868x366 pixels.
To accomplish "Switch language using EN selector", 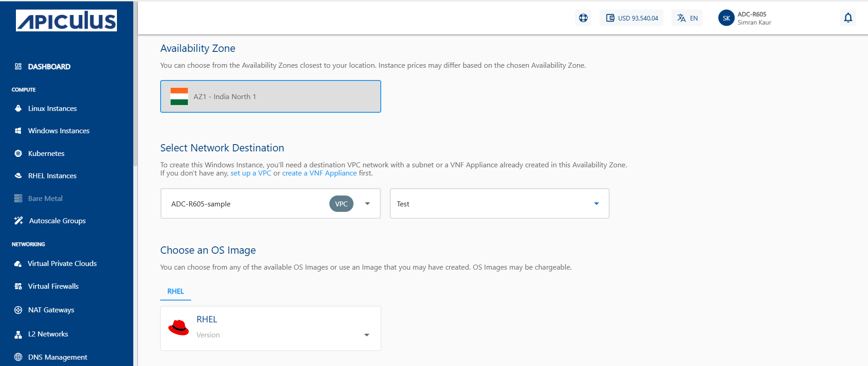I will 687,18.
